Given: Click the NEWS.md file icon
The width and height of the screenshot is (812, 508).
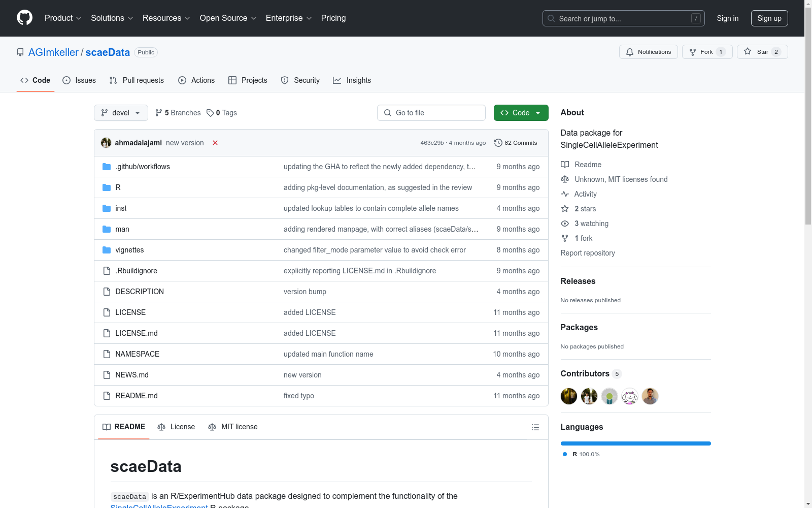Looking at the screenshot, I should (107, 375).
